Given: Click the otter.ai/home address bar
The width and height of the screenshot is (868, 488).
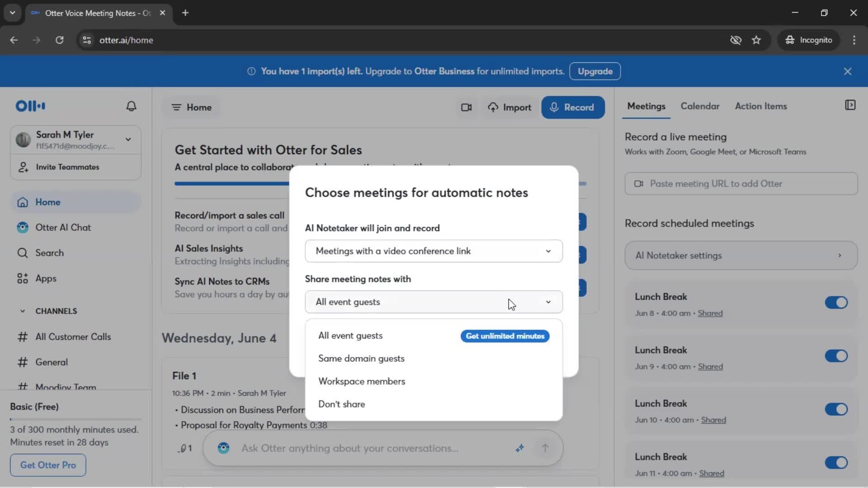Looking at the screenshot, I should click(x=402, y=40).
